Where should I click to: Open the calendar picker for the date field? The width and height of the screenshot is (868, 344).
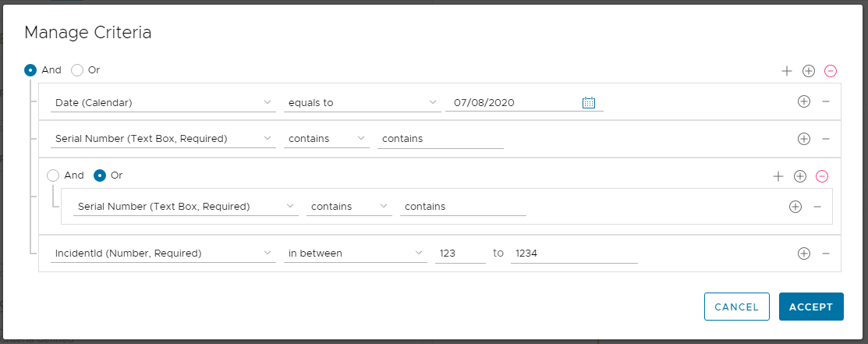click(589, 102)
